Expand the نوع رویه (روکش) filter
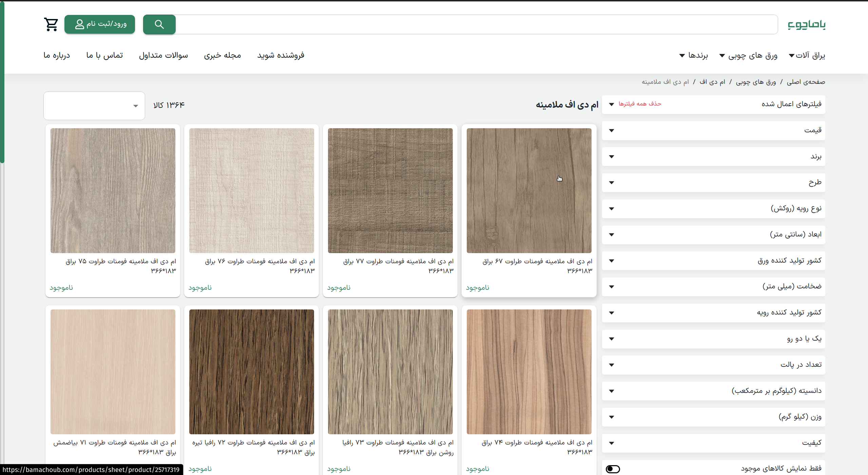 point(714,209)
